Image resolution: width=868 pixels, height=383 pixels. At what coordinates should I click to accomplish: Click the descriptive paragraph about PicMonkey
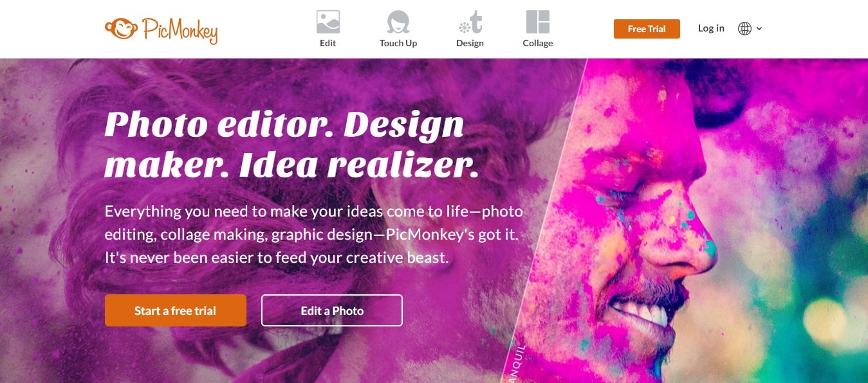click(314, 235)
